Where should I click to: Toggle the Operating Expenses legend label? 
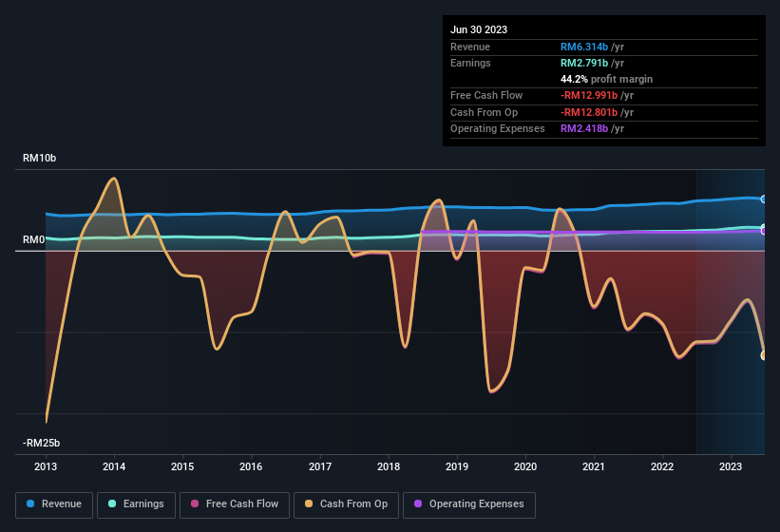coord(476,503)
